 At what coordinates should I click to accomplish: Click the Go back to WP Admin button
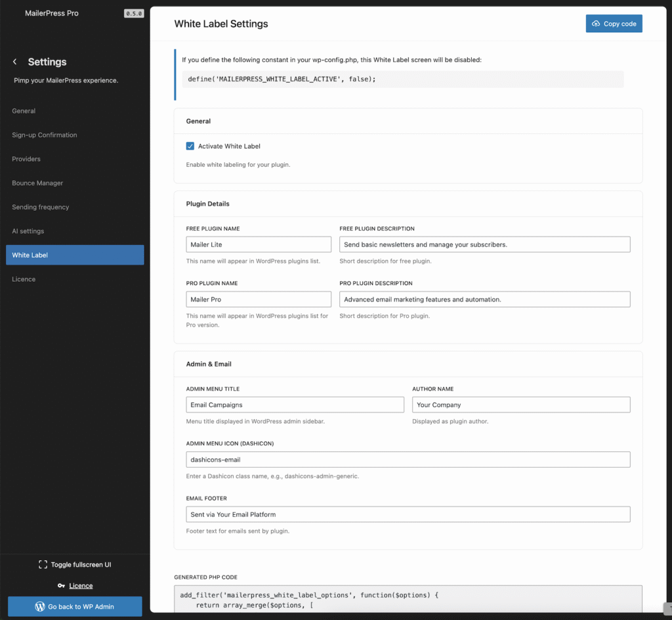pyautogui.click(x=75, y=607)
